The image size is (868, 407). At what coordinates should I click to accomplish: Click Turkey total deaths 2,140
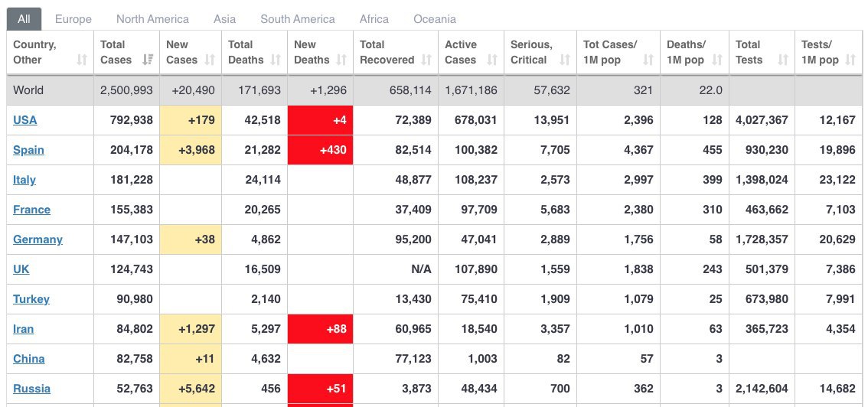(266, 299)
